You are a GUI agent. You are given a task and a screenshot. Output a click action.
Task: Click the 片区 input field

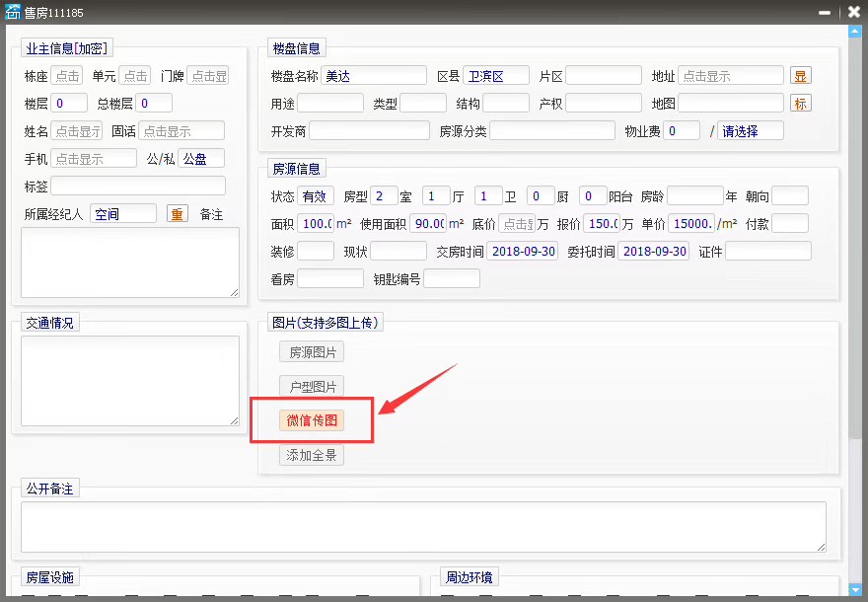point(604,76)
